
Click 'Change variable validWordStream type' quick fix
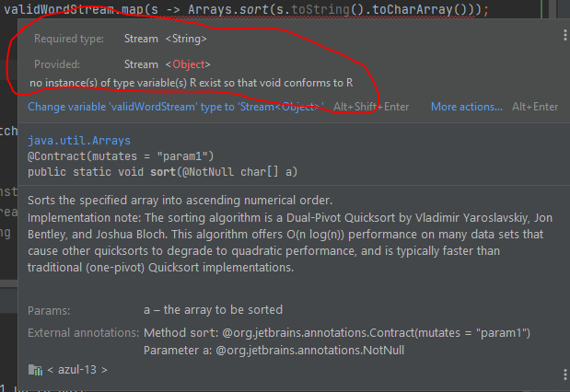click(176, 107)
